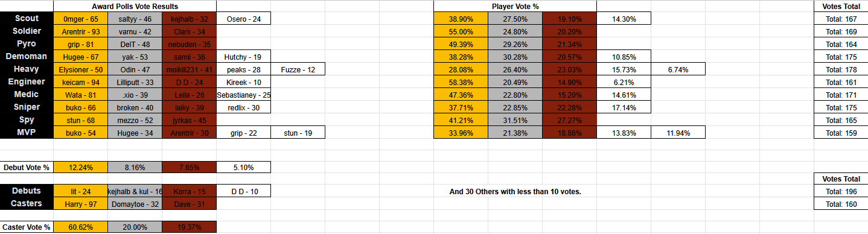This screenshot has height=234, width=868.
Task: Click the 55.00% Soldier percentage cell
Action: click(x=461, y=31)
